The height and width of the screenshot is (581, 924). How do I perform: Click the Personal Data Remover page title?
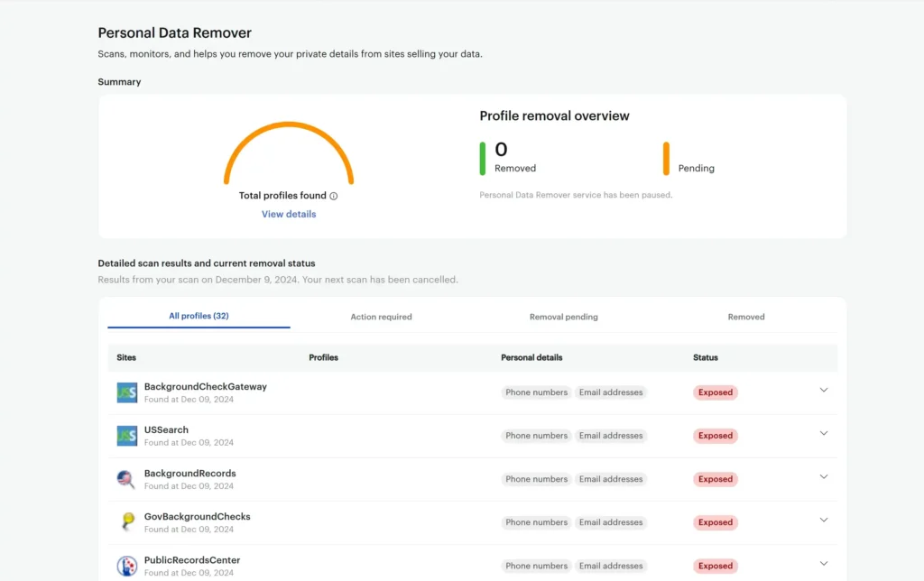point(174,33)
